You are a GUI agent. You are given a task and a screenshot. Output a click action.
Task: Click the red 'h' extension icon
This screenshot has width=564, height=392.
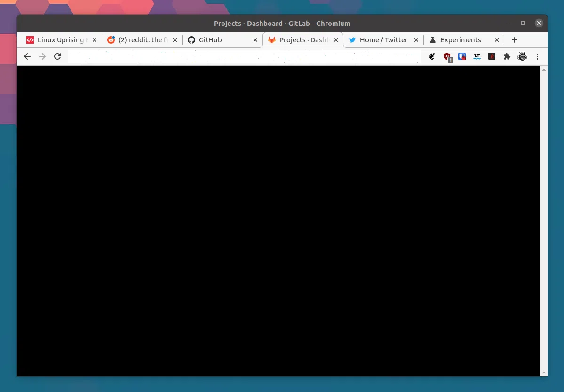click(492, 56)
